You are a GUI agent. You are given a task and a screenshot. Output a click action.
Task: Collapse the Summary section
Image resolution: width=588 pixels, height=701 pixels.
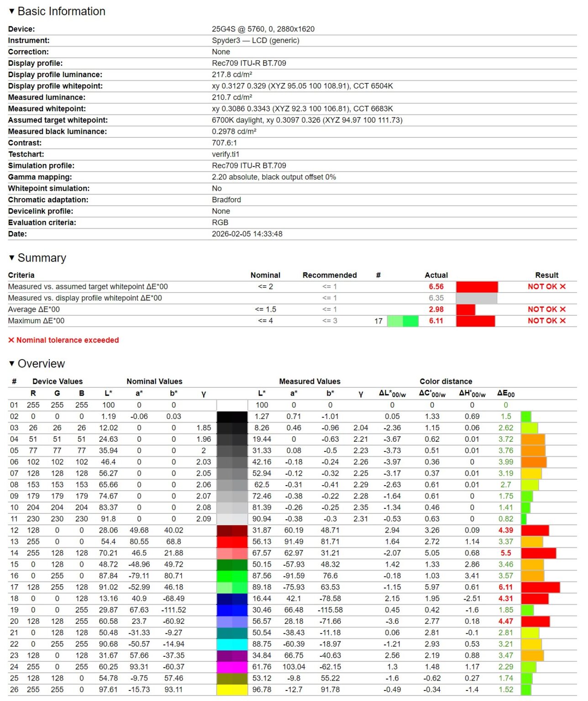click(11, 257)
